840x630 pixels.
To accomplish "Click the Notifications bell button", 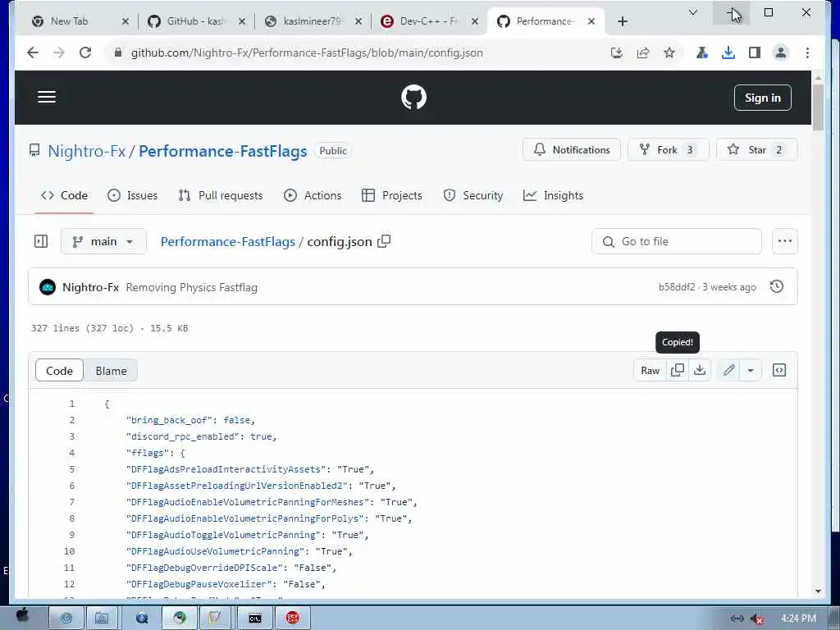I will [x=572, y=150].
